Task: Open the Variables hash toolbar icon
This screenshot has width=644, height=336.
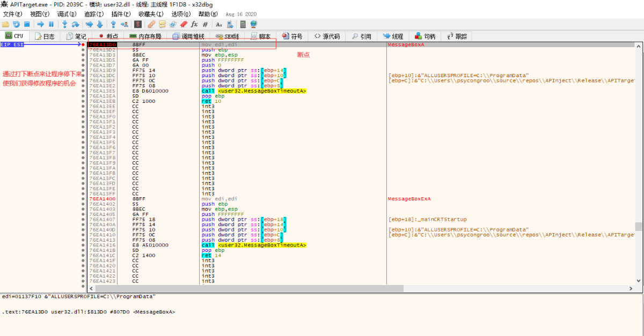Action: pos(205,24)
